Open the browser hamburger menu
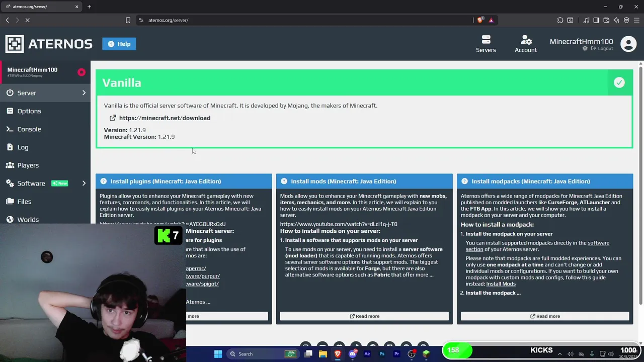 (x=636, y=20)
